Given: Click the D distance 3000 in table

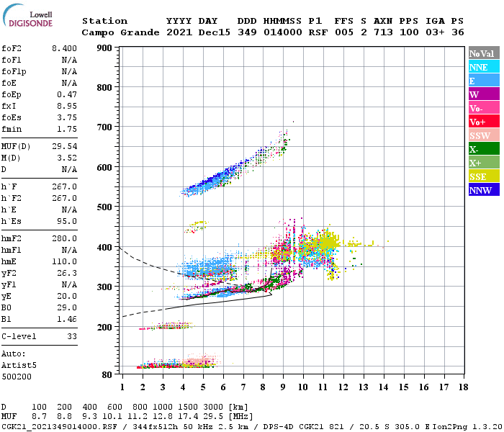Looking at the screenshot, I should 213,408.
